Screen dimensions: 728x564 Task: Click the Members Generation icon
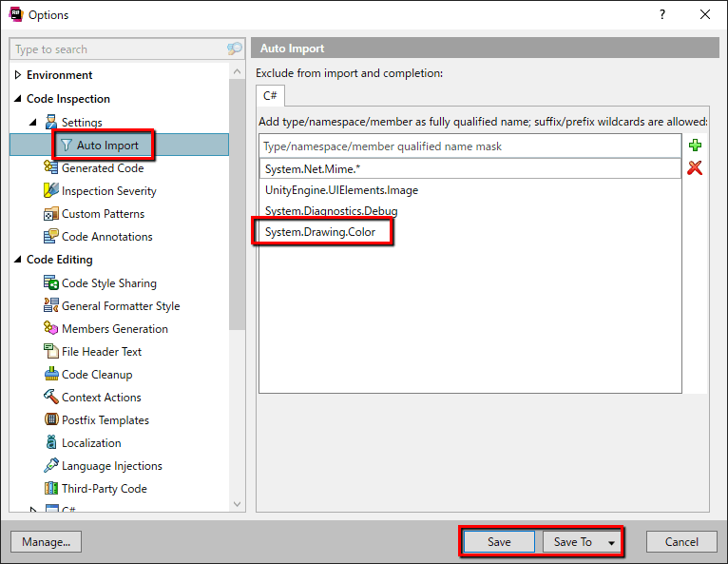pyautogui.click(x=50, y=328)
